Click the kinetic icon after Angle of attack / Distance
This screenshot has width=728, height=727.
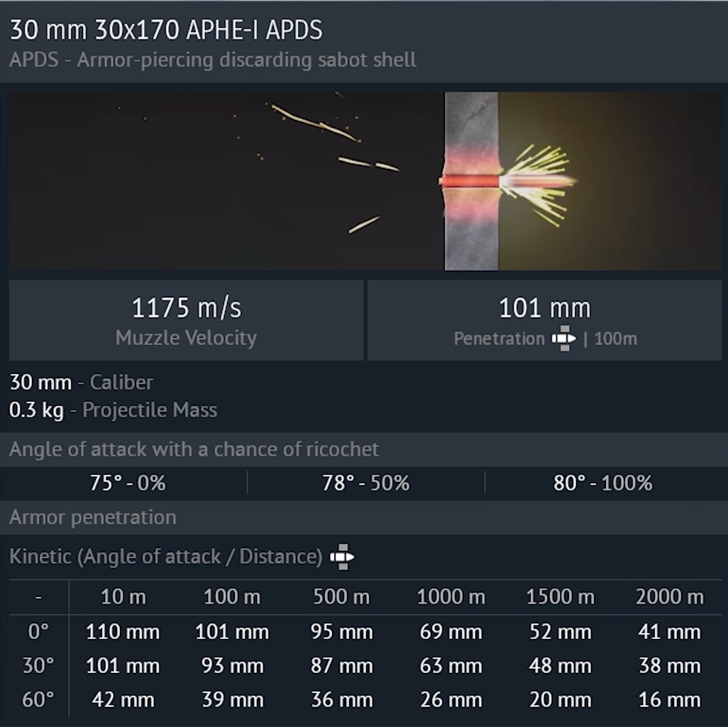pos(342,557)
